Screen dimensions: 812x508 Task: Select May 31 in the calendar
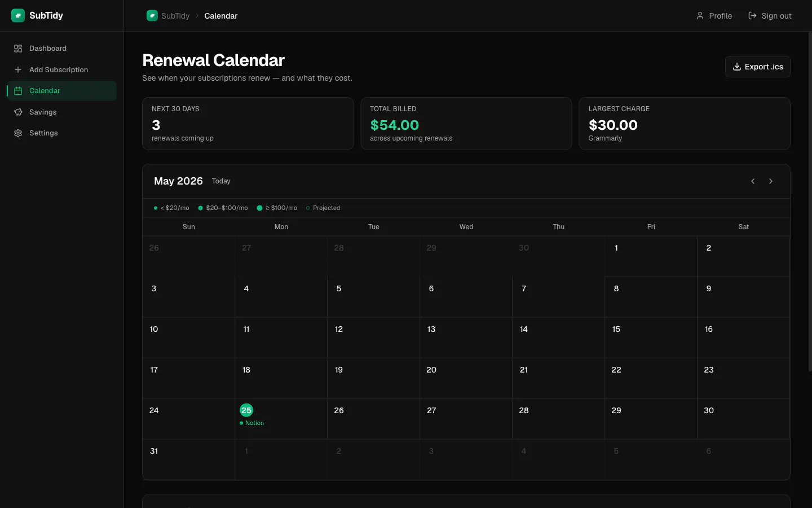point(188,459)
